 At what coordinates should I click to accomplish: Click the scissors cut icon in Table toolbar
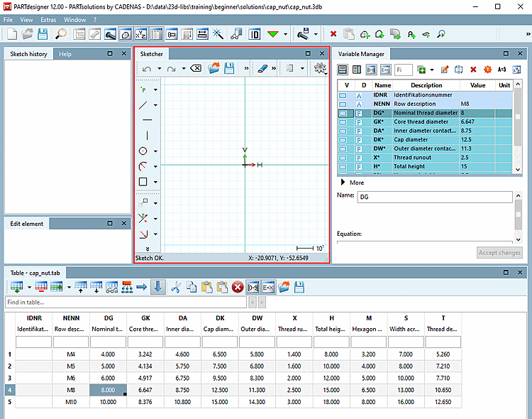coord(175,287)
